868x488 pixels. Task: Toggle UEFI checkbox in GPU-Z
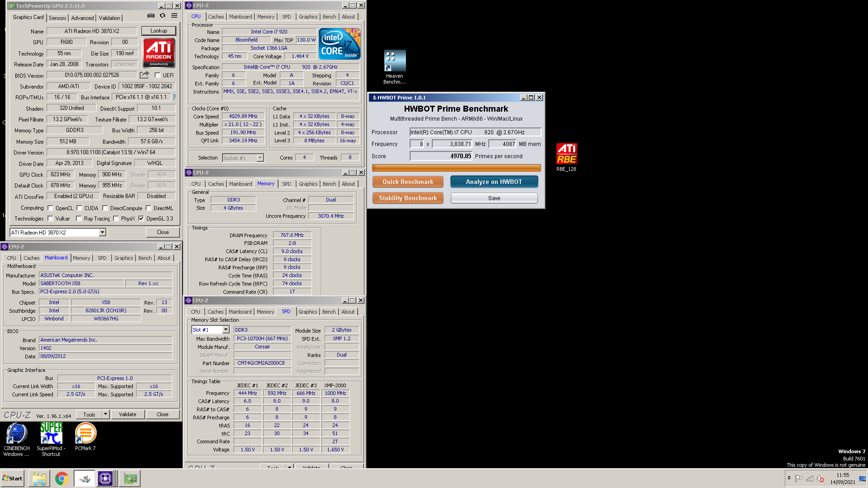coord(157,75)
